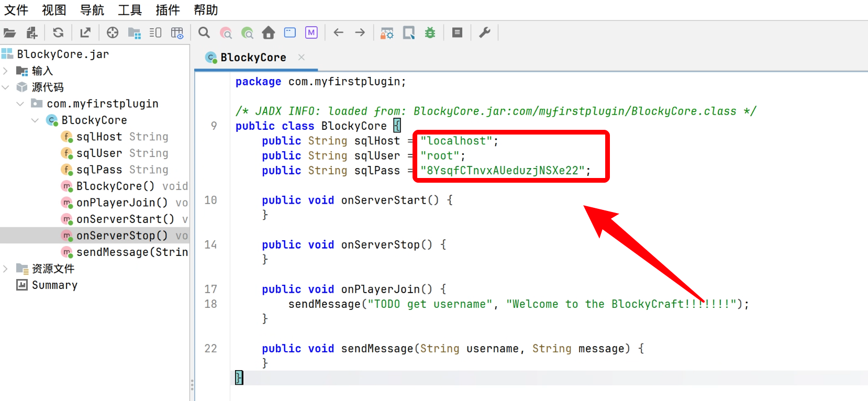
Task: Open the 文件 menu
Action: pos(16,10)
